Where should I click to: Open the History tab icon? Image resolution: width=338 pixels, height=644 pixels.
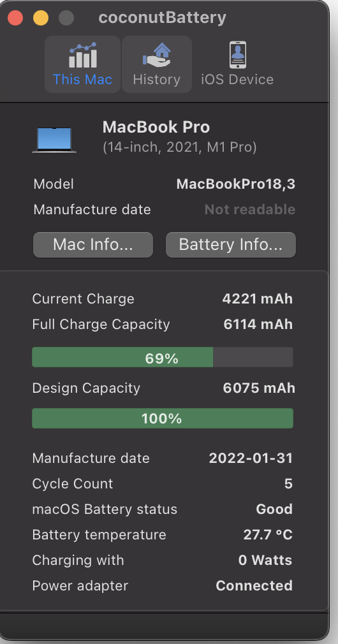tap(156, 55)
